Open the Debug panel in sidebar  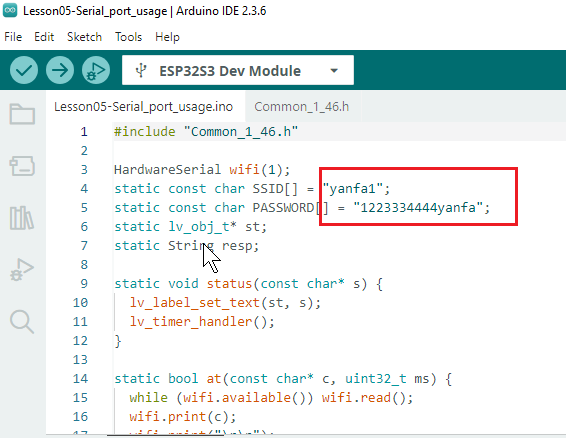click(22, 270)
